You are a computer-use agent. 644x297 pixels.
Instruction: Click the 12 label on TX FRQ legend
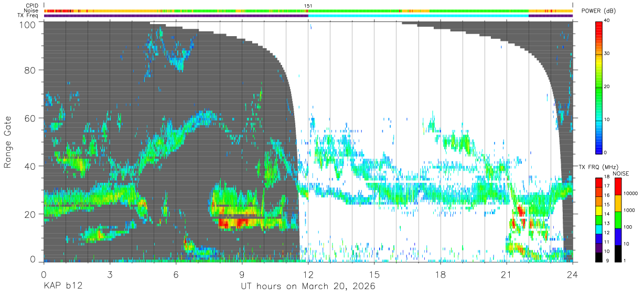(607, 233)
